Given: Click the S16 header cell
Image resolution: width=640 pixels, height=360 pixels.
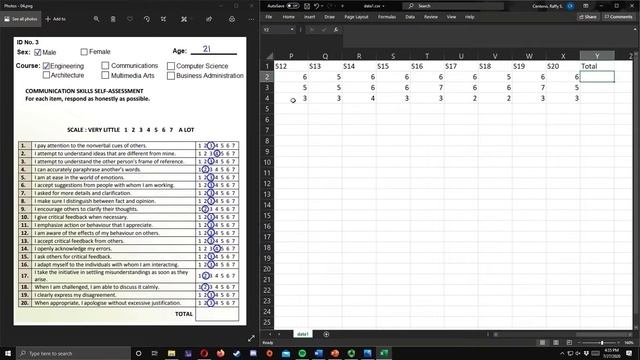Looking at the screenshot, I should tap(427, 66).
